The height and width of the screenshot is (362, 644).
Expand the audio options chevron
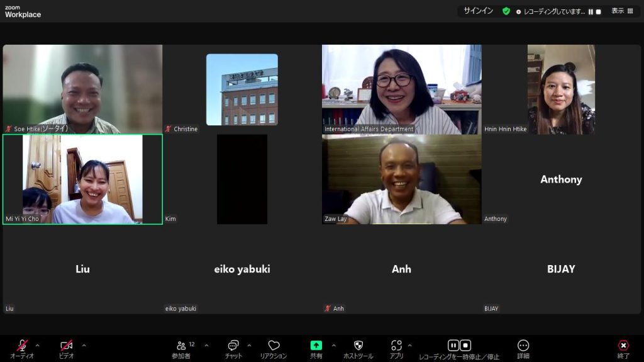[x=37, y=345]
